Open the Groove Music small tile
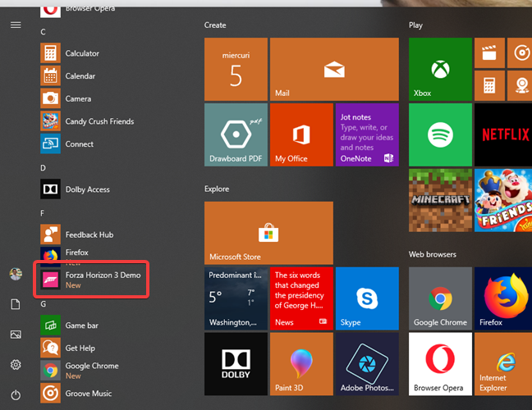The height and width of the screenshot is (410, 532). pyautogui.click(x=520, y=52)
